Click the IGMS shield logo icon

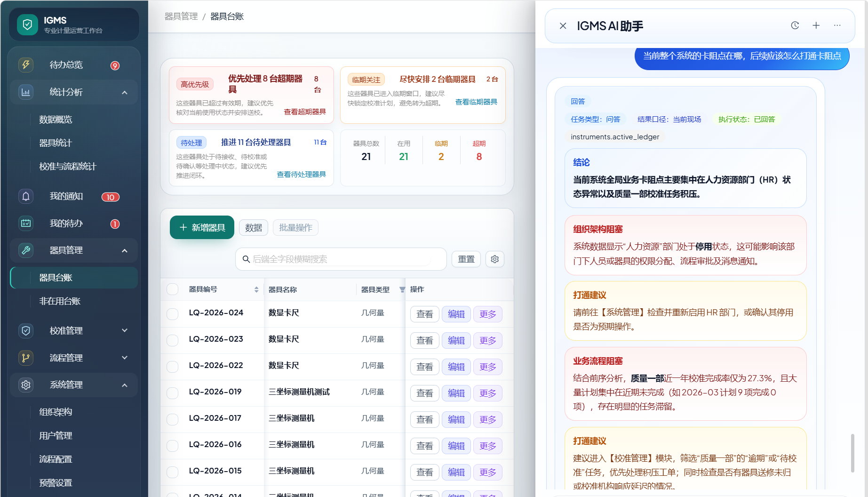coord(27,24)
